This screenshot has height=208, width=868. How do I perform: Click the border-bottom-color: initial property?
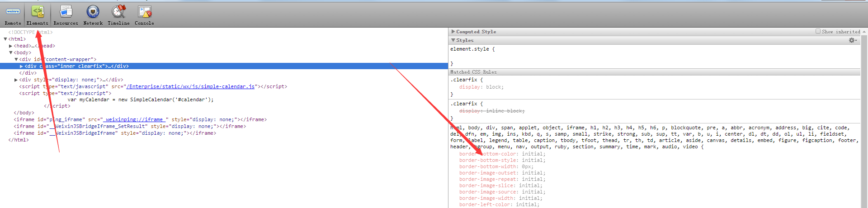point(502,154)
